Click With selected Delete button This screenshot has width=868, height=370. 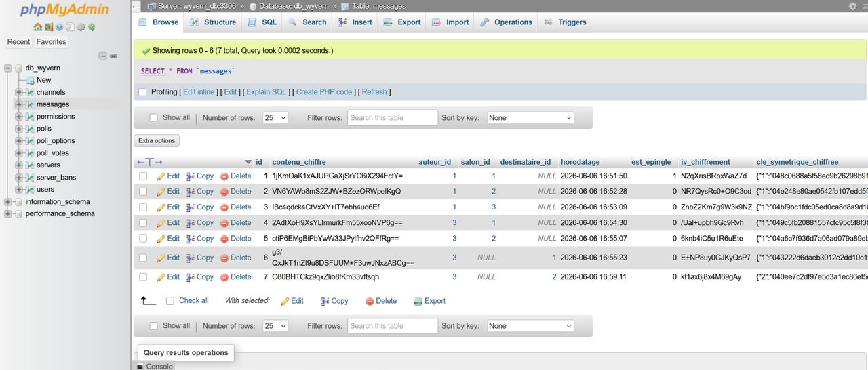[381, 301]
